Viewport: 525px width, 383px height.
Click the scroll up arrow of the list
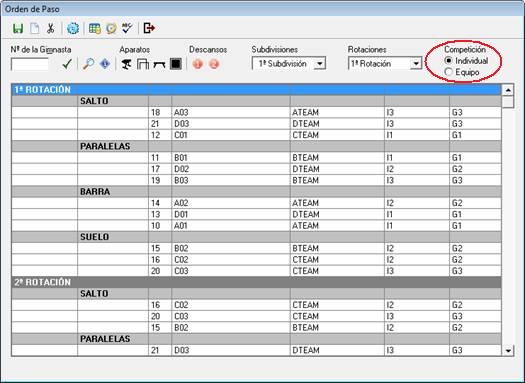coord(508,90)
